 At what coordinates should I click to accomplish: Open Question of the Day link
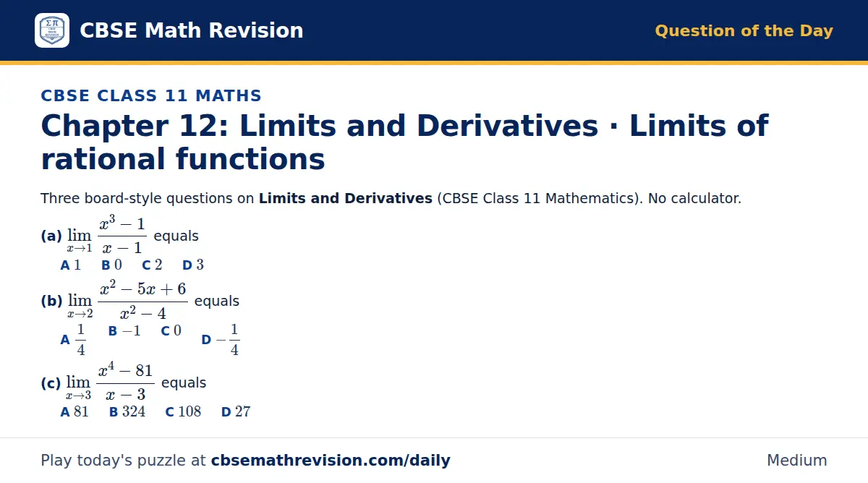point(744,31)
